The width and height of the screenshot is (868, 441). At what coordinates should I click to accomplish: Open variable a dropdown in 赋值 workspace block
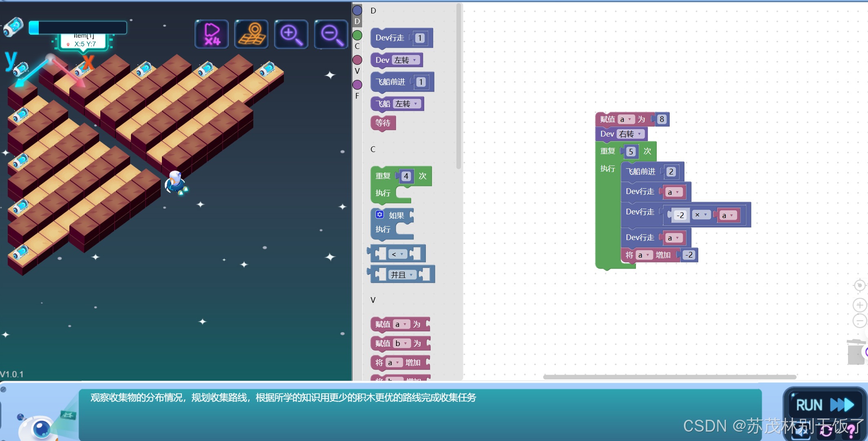click(626, 119)
